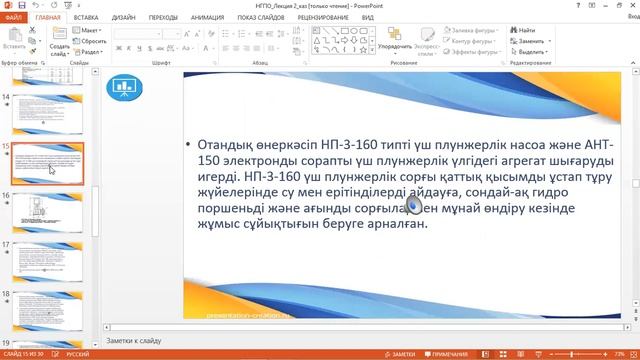640x360 pixels.
Task: Toggle italic К formatting
Action: tap(129, 48)
